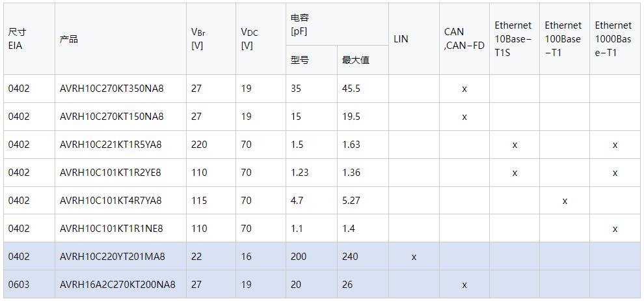Click the LIN column header
The height and width of the screenshot is (301, 644).
pos(401,39)
